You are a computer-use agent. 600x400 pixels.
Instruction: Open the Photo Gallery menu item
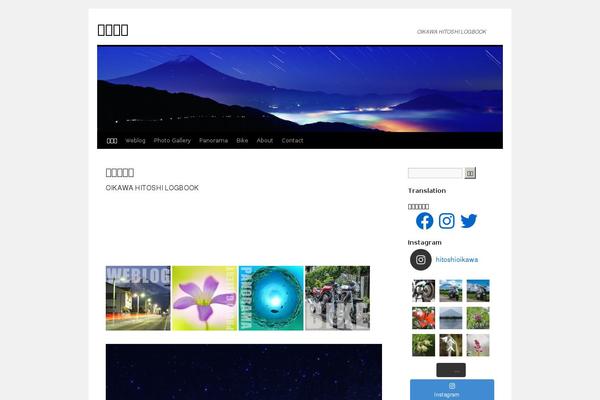click(x=172, y=140)
